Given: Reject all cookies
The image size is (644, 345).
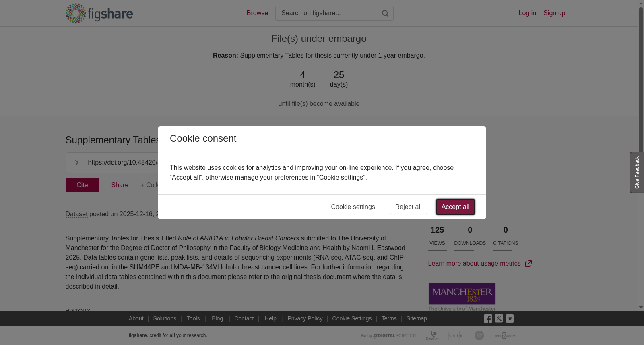Looking at the screenshot, I should tap(409, 207).
